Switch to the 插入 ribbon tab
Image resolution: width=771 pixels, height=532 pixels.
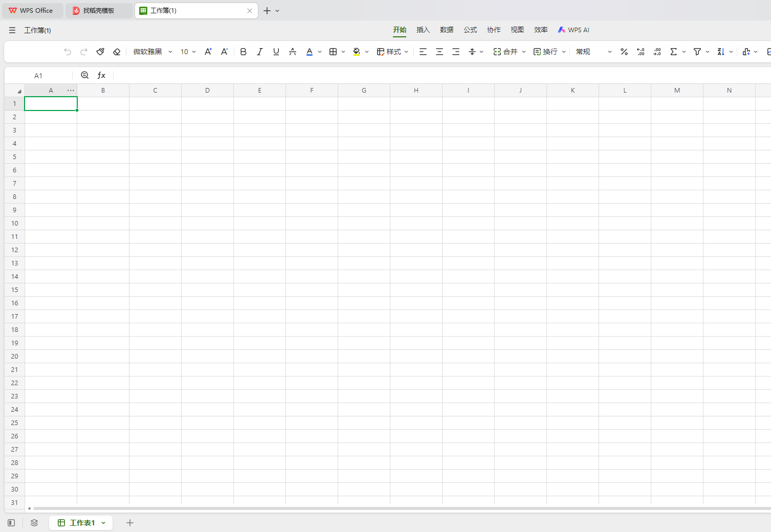[423, 30]
